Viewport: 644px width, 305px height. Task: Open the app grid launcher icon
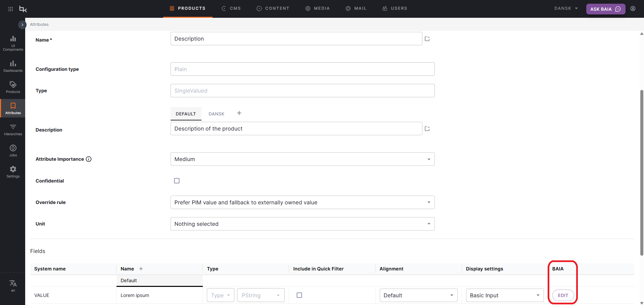[11, 9]
